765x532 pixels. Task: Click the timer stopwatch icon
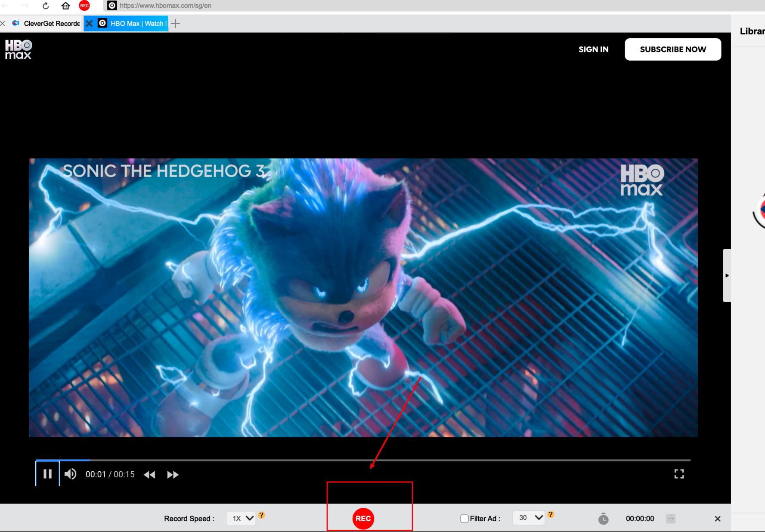(x=604, y=519)
